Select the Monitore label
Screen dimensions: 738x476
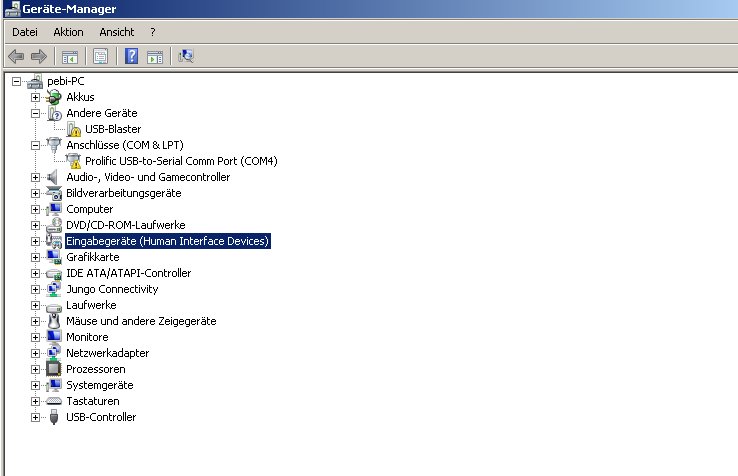[x=87, y=337]
